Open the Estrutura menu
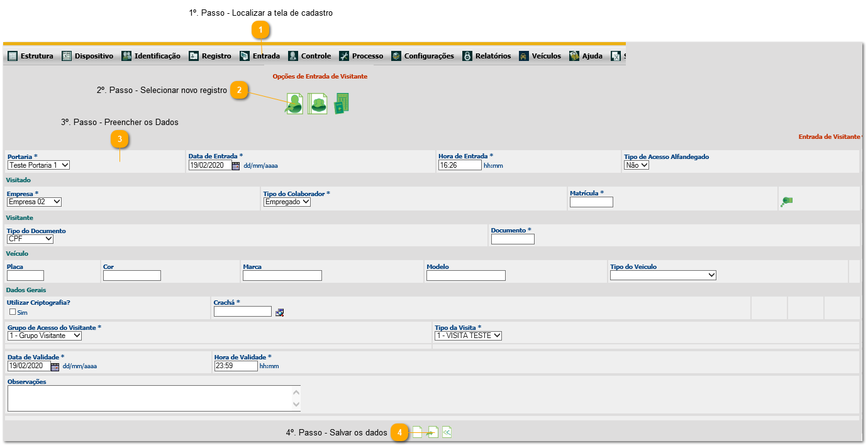Viewport: 868px width, 448px height. (31, 56)
